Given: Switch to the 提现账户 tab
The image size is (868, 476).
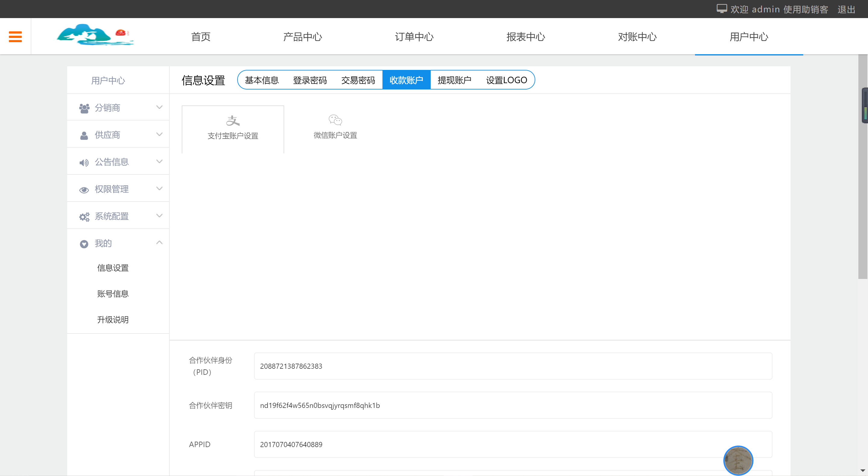Looking at the screenshot, I should coord(454,80).
